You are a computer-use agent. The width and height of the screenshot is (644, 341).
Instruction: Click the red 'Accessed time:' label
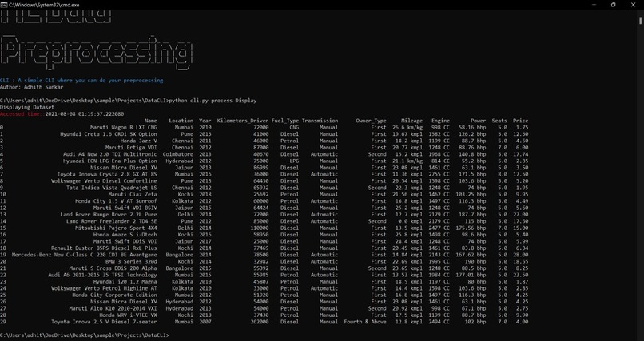coord(22,113)
